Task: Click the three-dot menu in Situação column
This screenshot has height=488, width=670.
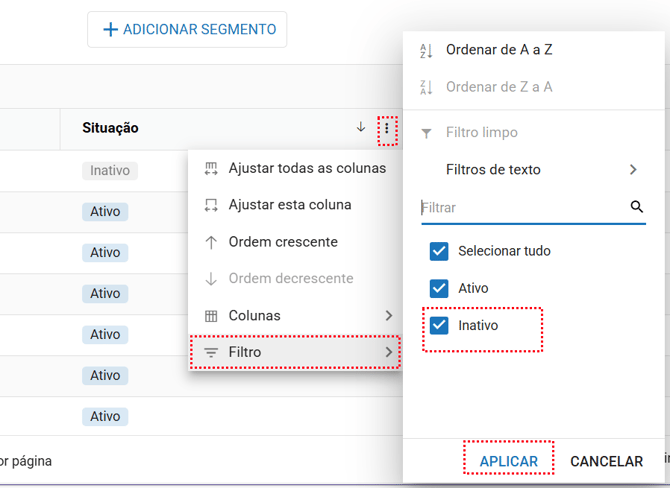Action: point(387,128)
